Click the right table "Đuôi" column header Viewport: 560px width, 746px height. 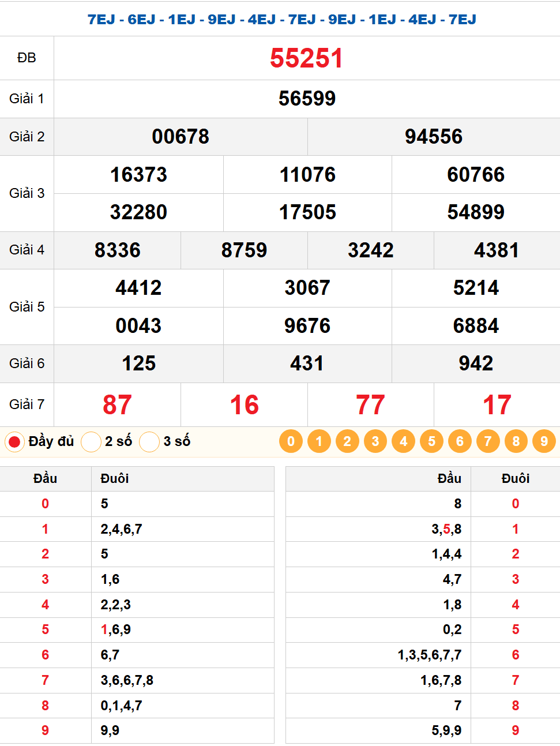515,478
